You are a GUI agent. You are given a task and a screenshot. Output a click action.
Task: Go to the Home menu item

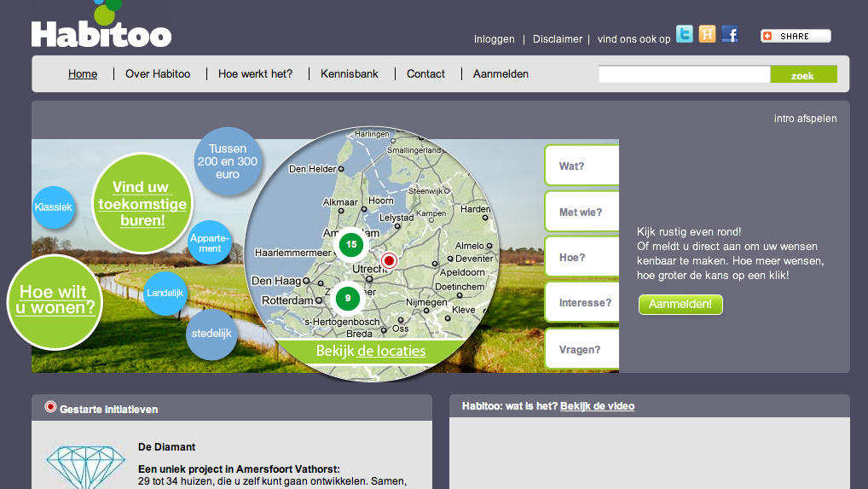pyautogui.click(x=83, y=73)
